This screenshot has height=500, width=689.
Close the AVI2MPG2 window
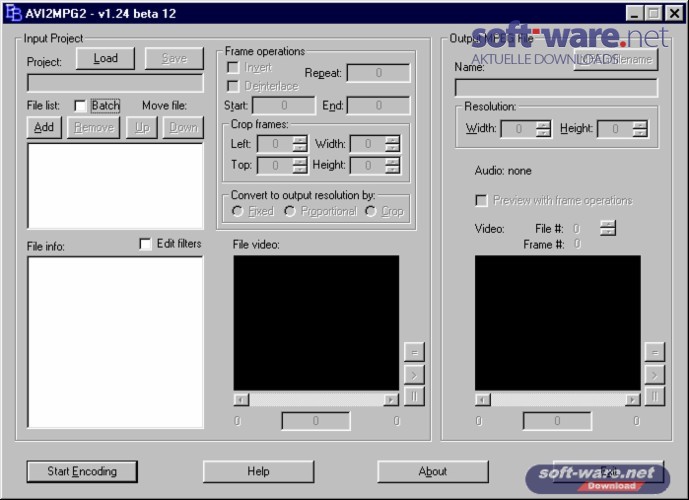pyautogui.click(x=674, y=13)
